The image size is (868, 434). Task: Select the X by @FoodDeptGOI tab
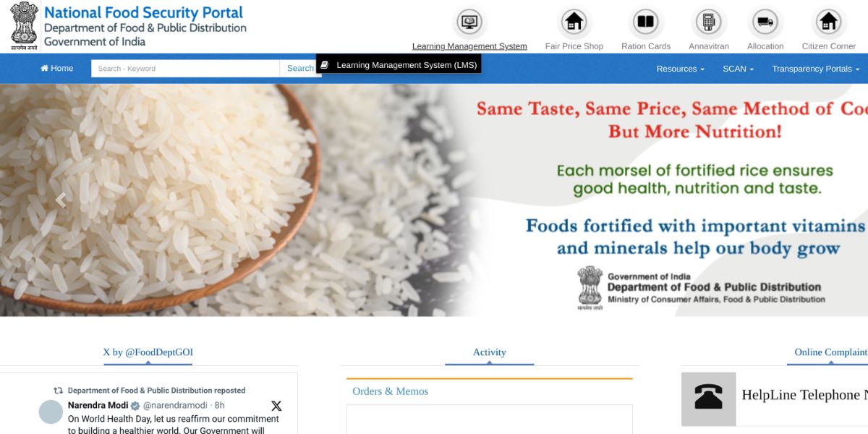click(148, 352)
